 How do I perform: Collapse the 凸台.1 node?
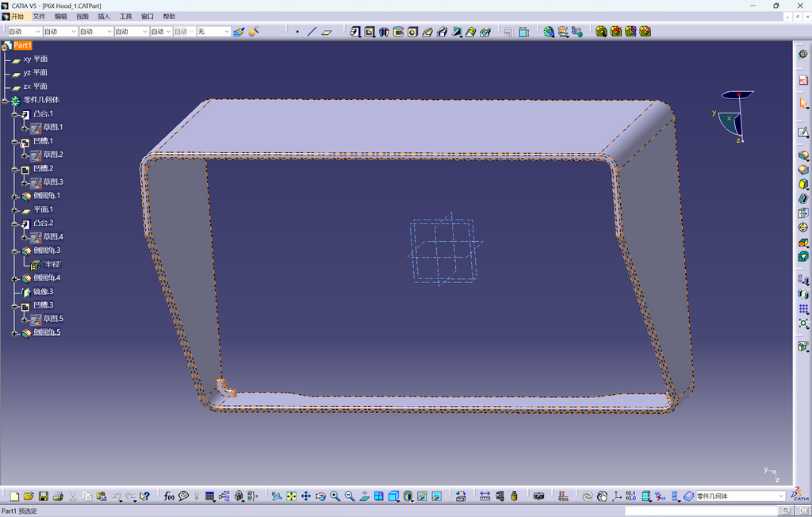click(14, 114)
